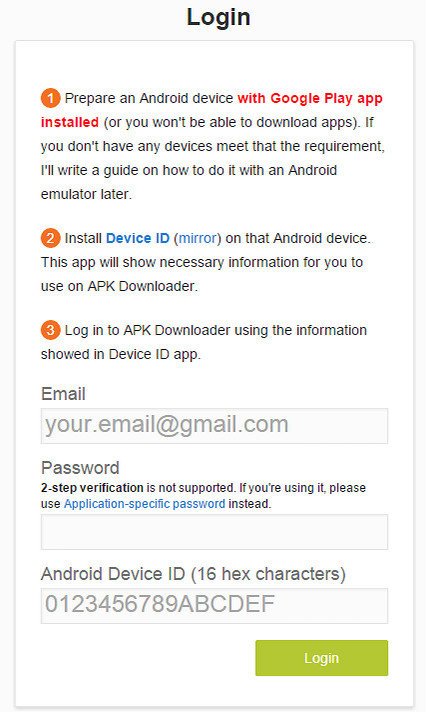This screenshot has width=426, height=716.
Task: Click the orange step 2 badge
Action: coord(50,238)
